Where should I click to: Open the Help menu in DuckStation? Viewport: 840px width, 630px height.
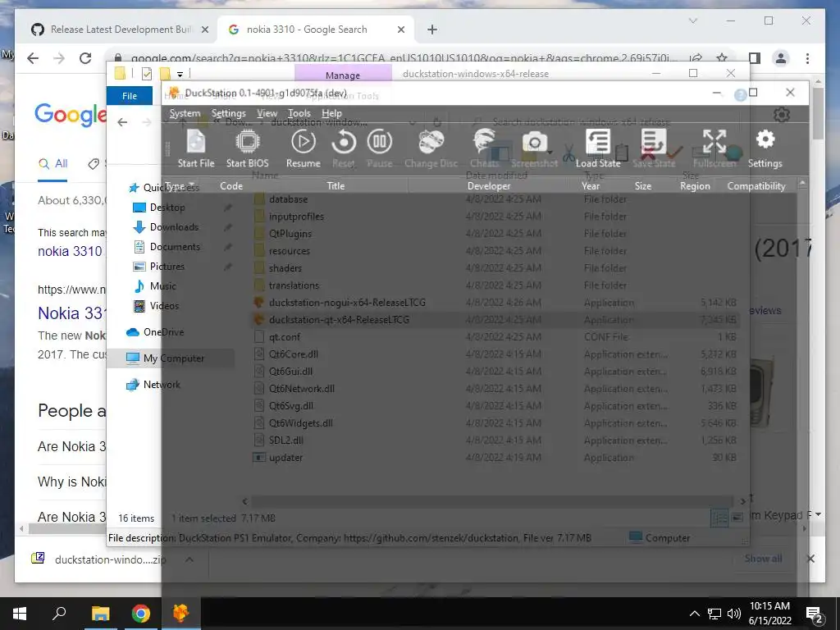[x=331, y=113]
